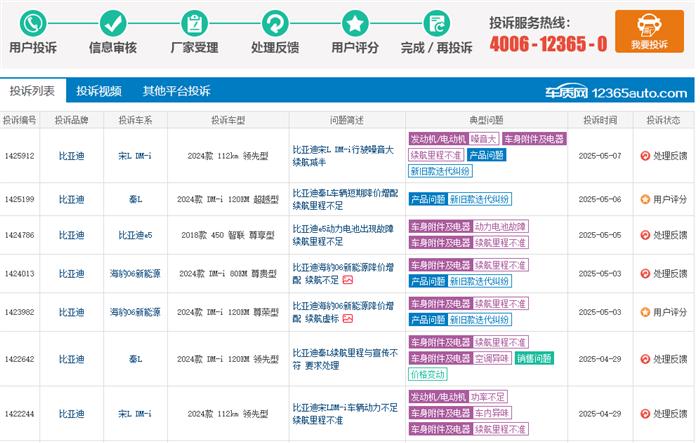Open 海豹06新能源 series link in row 1423982
This screenshot has height=443, width=700.
(x=135, y=312)
